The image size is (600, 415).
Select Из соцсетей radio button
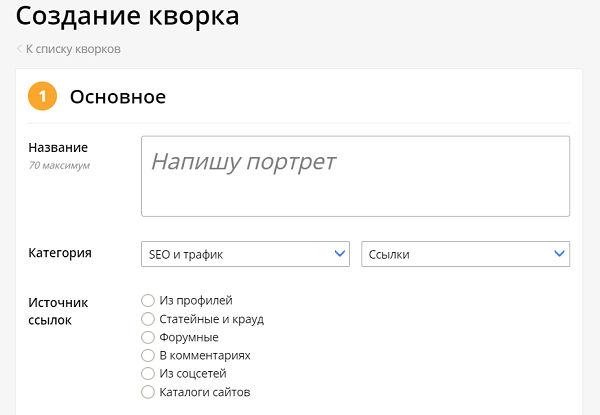(x=149, y=373)
